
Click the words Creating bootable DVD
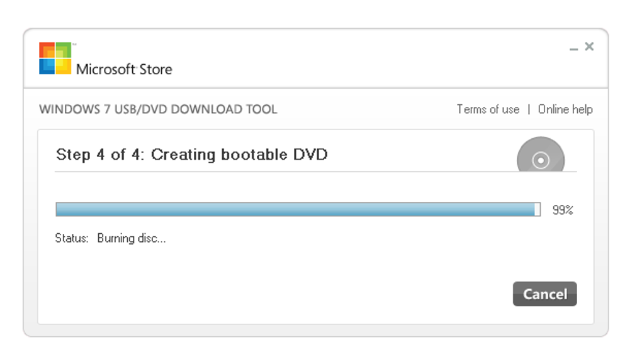pos(239,155)
